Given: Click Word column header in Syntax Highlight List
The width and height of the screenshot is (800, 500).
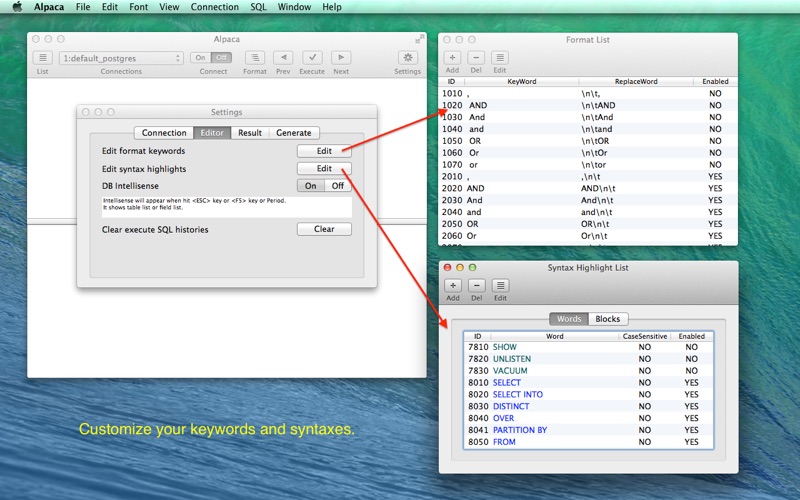Looking at the screenshot, I should pyautogui.click(x=555, y=336).
